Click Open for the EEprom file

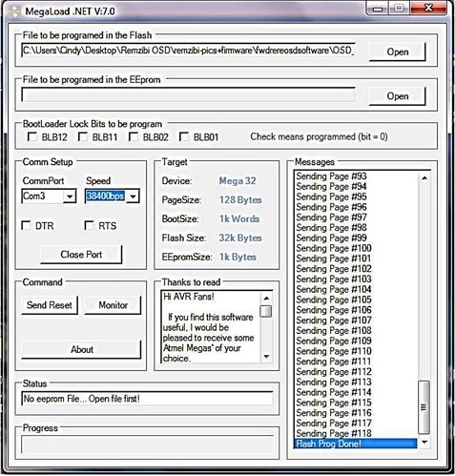pos(398,96)
